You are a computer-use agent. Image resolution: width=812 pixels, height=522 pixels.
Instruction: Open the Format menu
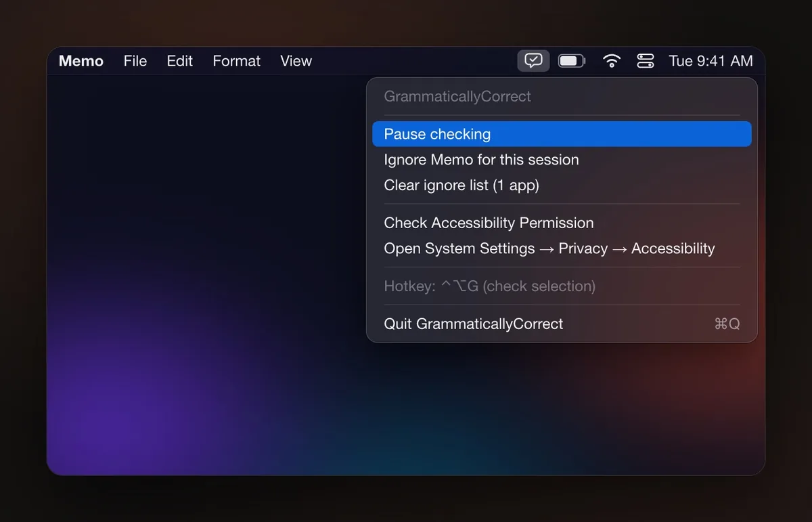(x=237, y=61)
